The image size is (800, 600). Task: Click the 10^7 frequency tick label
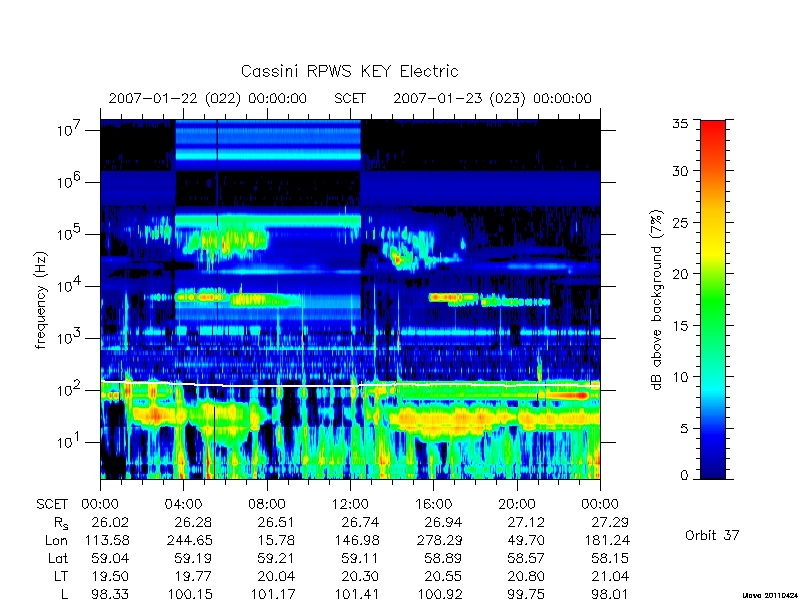pyautogui.click(x=70, y=130)
